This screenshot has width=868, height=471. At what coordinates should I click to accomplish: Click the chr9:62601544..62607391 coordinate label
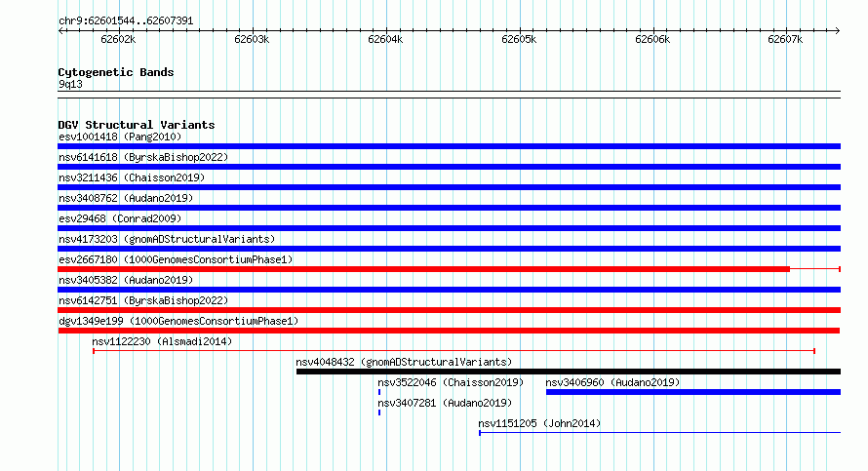(126, 21)
